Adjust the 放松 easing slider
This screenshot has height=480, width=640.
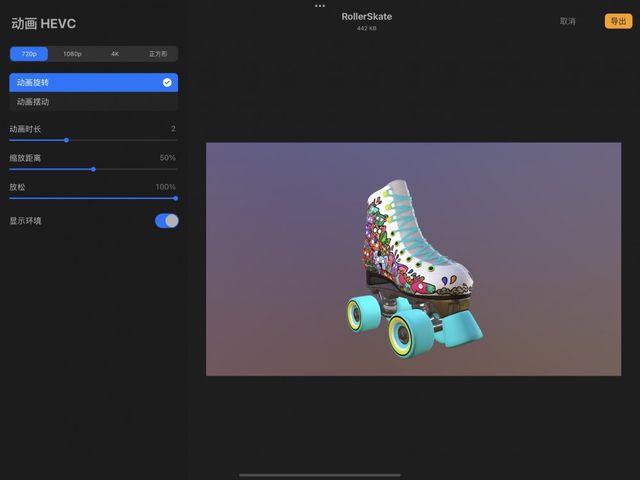[176, 198]
